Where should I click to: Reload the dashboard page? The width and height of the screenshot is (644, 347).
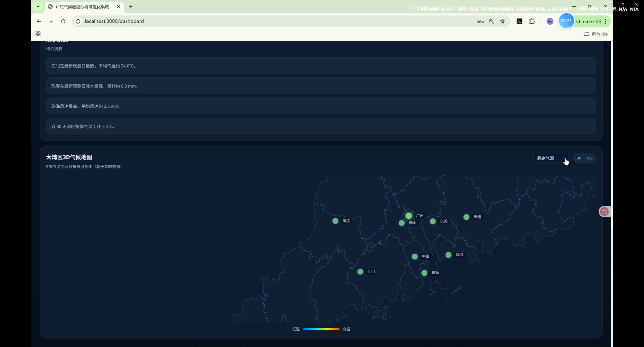point(63,21)
